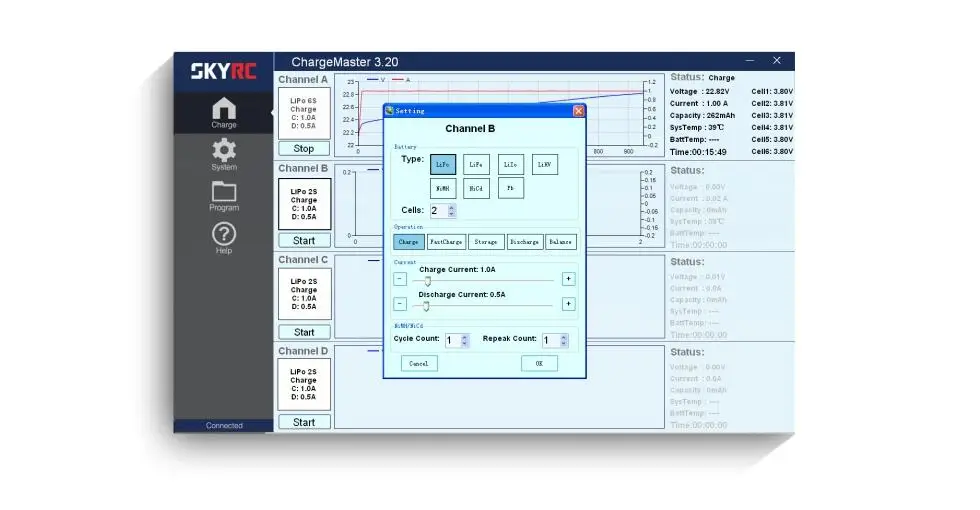Screen dimensions: 980x510
Task: Choose the FastCharge operation
Action: tap(446, 242)
